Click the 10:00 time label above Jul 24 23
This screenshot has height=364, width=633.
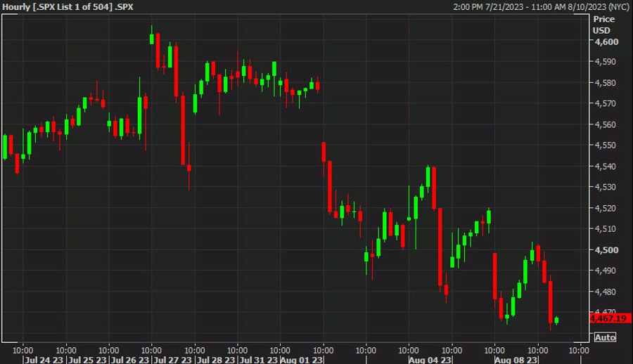click(x=23, y=350)
